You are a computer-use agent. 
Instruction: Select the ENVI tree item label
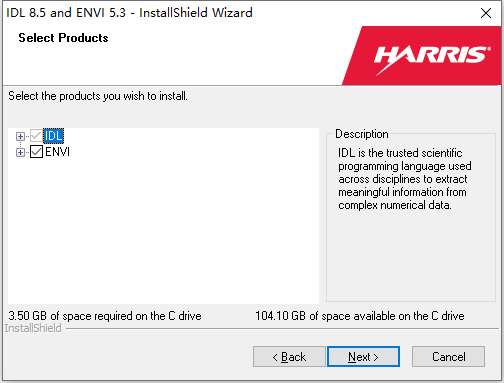pos(57,152)
